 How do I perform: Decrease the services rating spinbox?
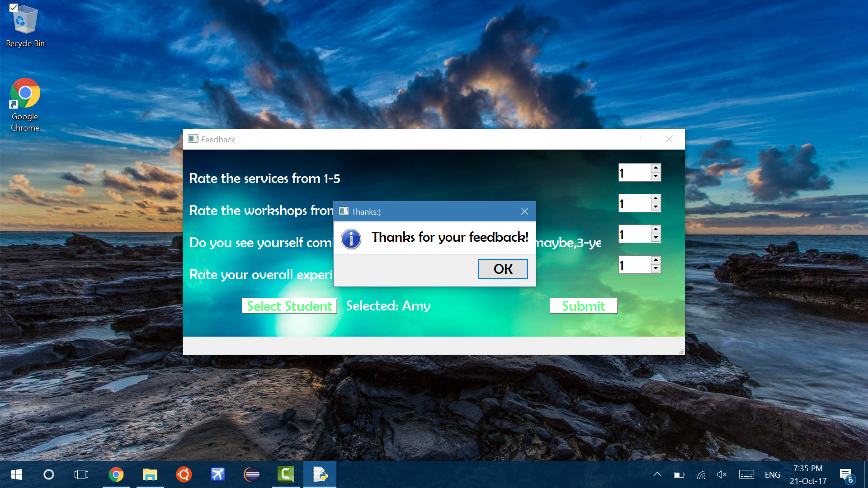click(x=656, y=177)
